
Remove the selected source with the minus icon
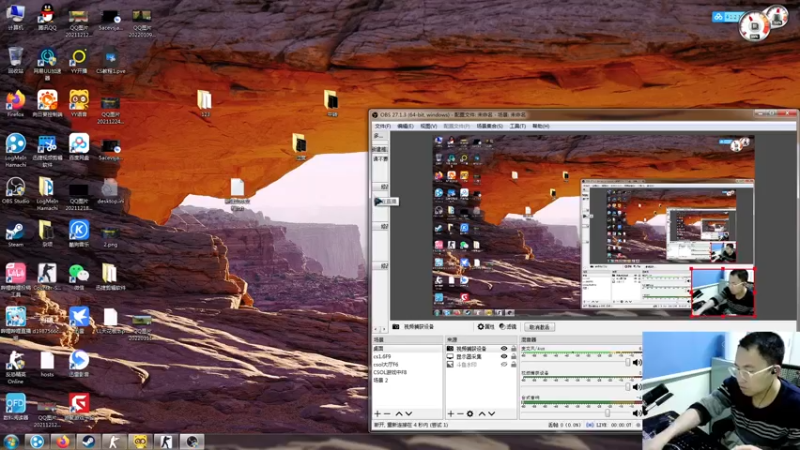tap(460, 414)
